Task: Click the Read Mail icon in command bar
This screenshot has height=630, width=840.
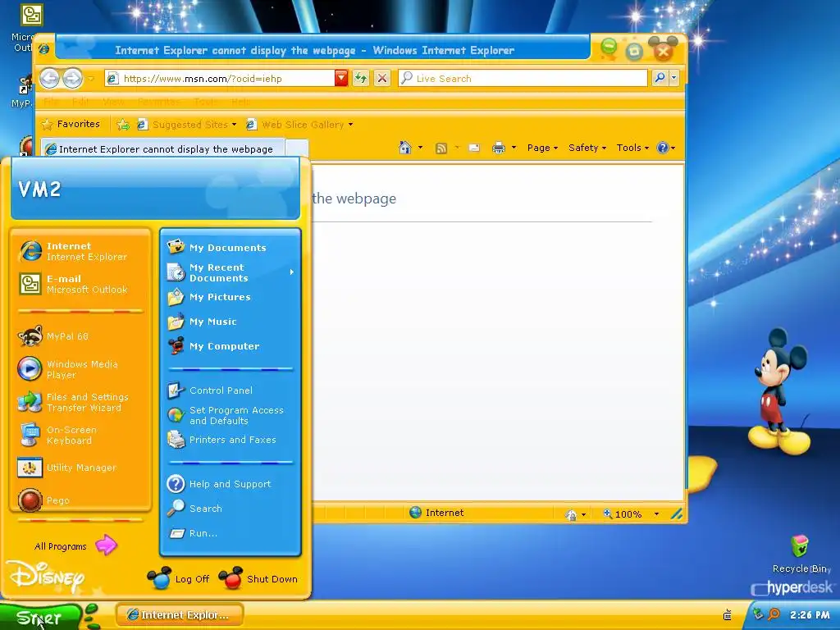Action: click(474, 148)
